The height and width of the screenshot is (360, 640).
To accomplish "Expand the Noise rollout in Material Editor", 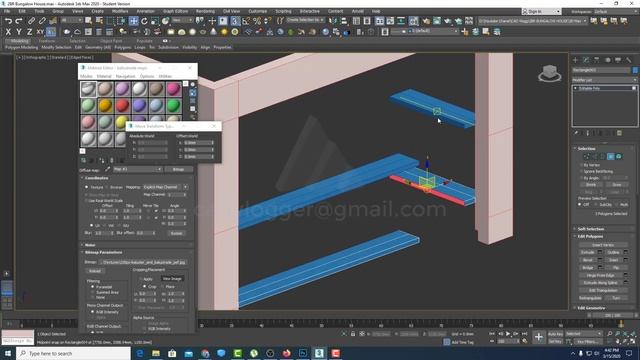I will [x=90, y=245].
